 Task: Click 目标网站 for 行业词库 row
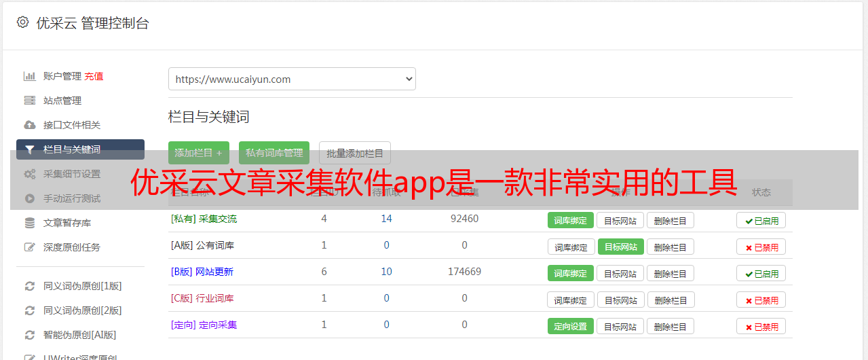coord(620,300)
